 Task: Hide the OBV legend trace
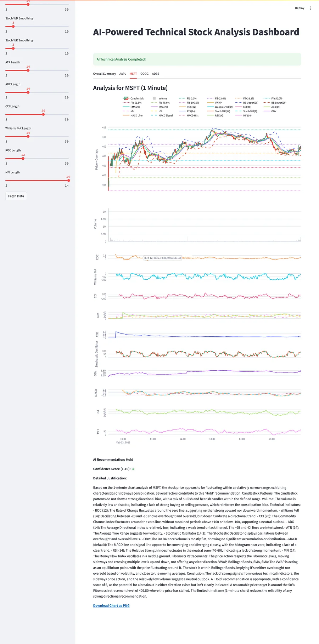[270, 111]
